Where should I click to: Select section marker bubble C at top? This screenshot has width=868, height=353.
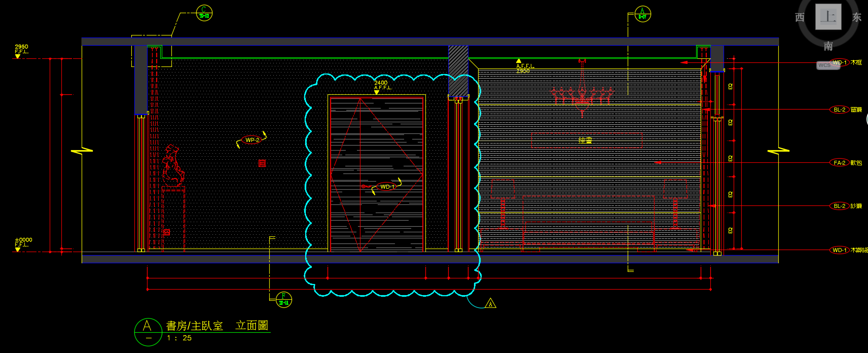point(204,13)
